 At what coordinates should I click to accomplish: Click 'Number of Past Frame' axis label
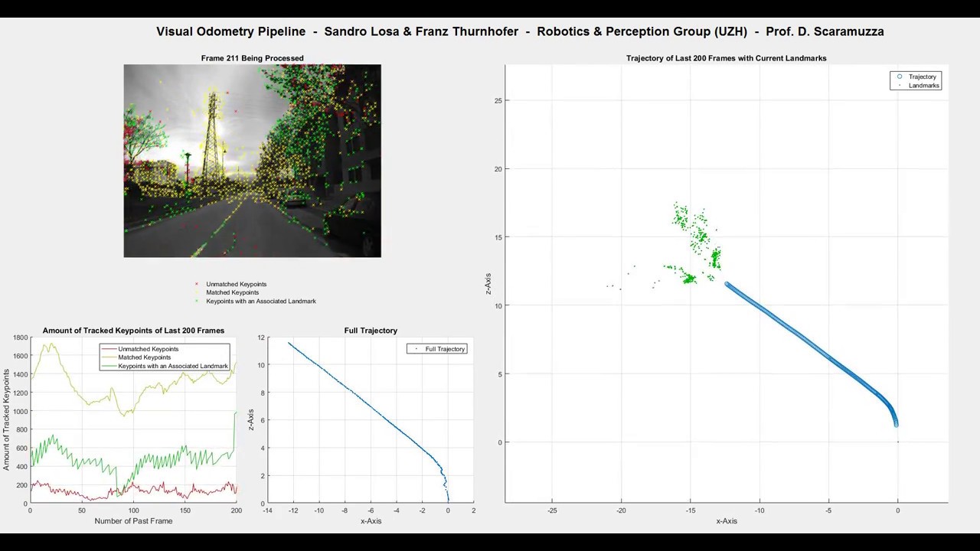pos(133,521)
